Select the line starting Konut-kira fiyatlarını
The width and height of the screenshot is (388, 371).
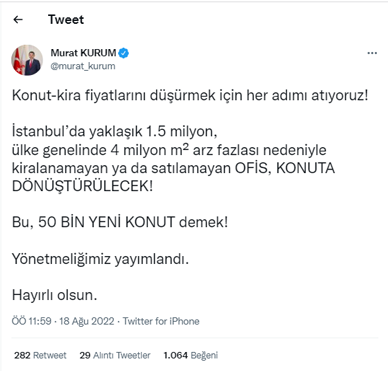click(190, 96)
